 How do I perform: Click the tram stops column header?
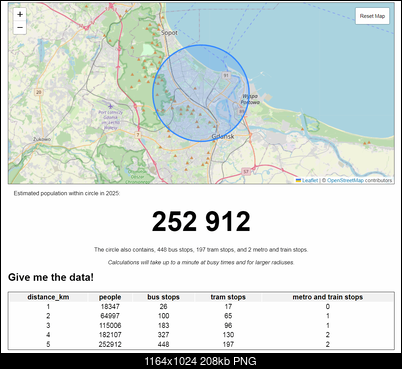pos(228,297)
